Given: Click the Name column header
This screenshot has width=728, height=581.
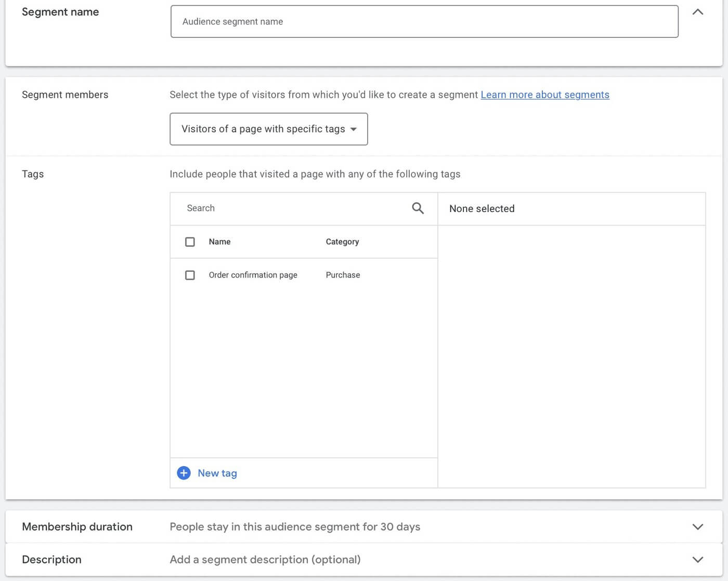Looking at the screenshot, I should 219,242.
